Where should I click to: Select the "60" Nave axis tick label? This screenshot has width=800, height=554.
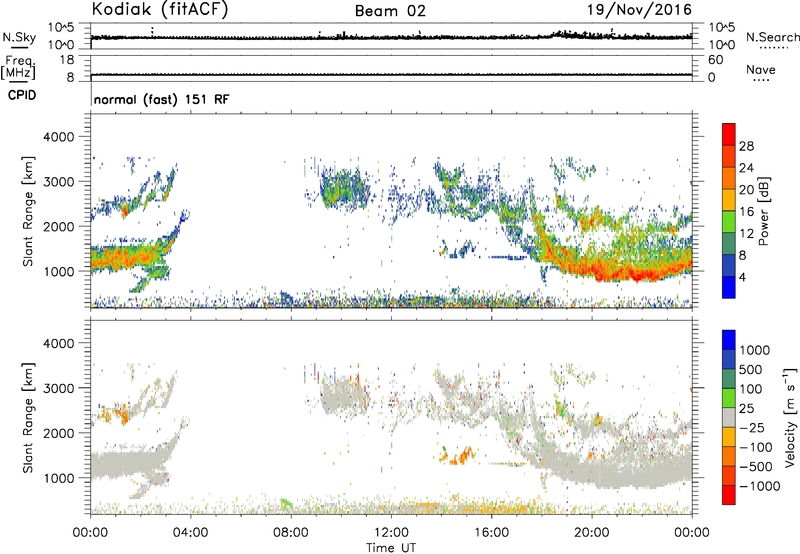715,60
